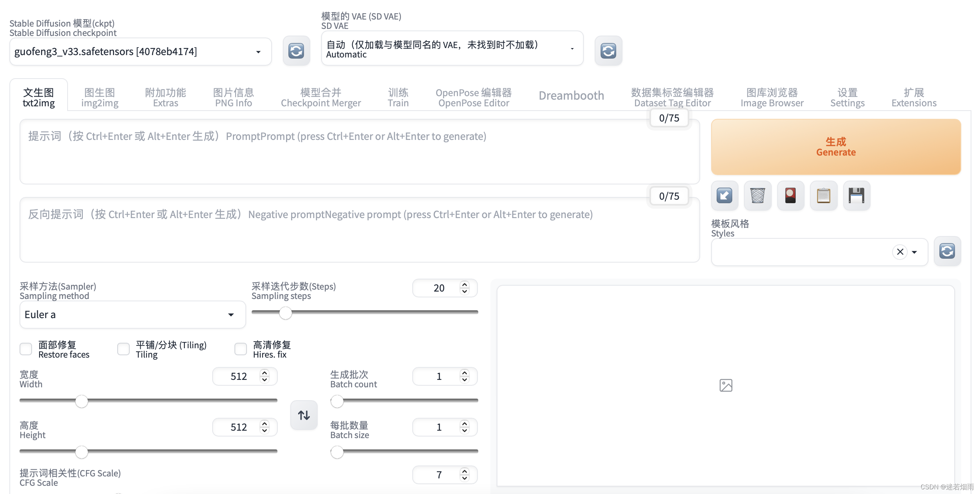Switch to the img2img tab

100,97
